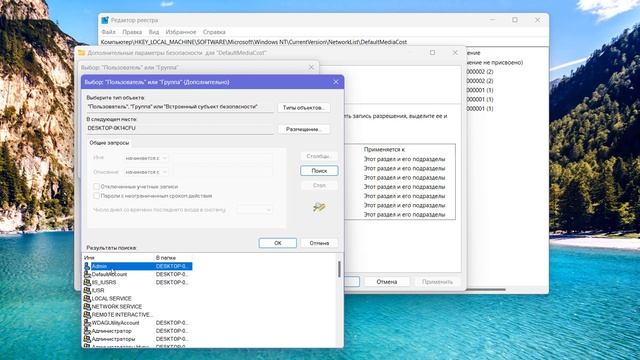Click the search magnifier icon below Стоп
Image resolution: width=640 pixels, height=360 pixels.
(x=319, y=207)
